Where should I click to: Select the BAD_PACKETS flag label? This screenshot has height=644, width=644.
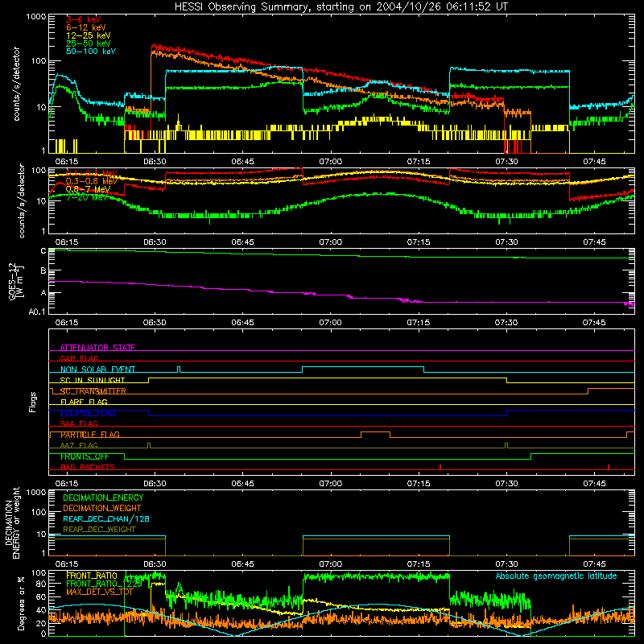coord(88,467)
